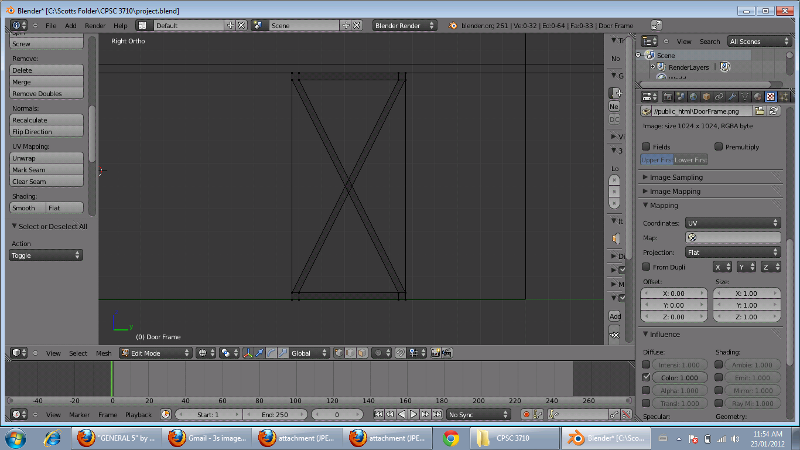Open the Mesh menu in viewport header

(x=104, y=353)
